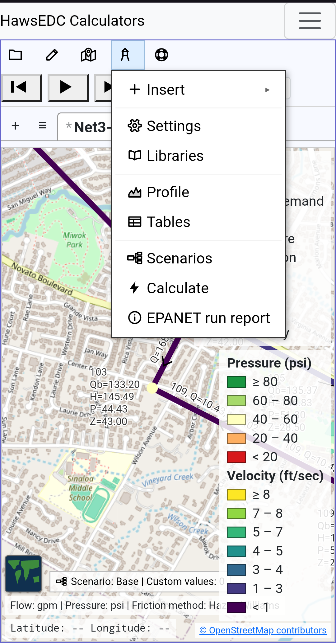Screen dimensions: 336x644
Task: Choose Profile in the menu
Action: point(198,192)
